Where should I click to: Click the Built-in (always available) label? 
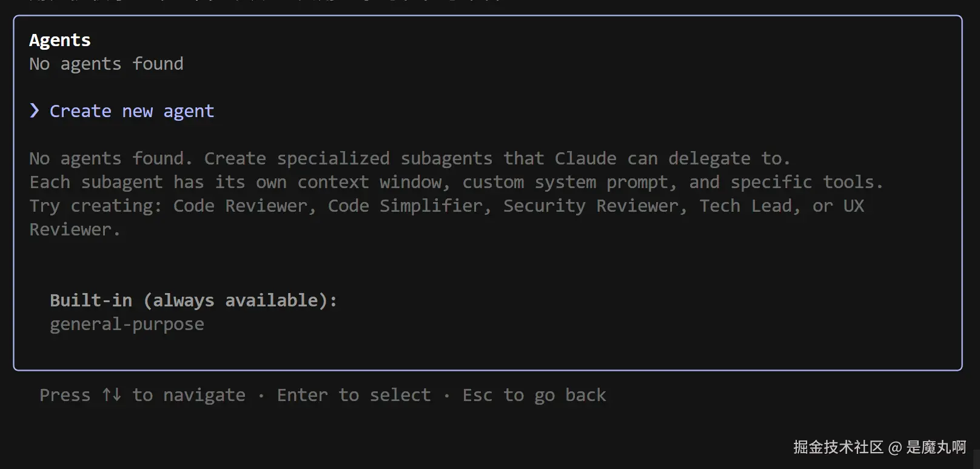(x=193, y=300)
